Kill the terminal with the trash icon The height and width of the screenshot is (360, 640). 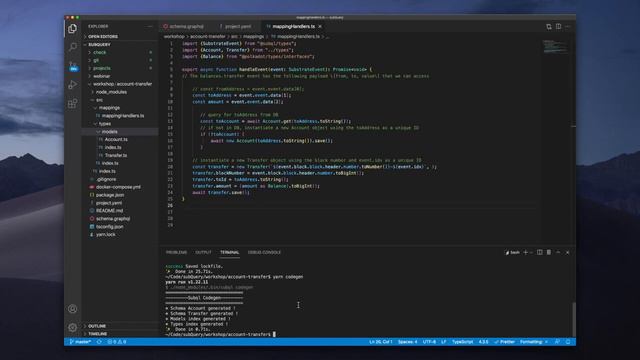549,253
